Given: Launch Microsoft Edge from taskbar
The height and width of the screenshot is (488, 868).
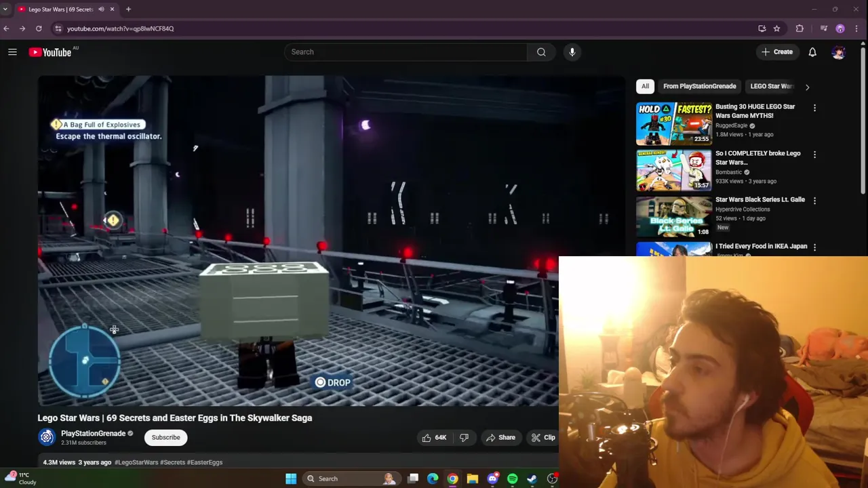Looking at the screenshot, I should pyautogui.click(x=433, y=479).
